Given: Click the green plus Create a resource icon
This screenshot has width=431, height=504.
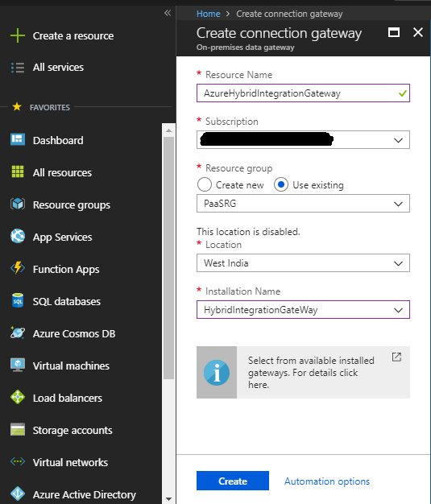Looking at the screenshot, I should pos(18,35).
